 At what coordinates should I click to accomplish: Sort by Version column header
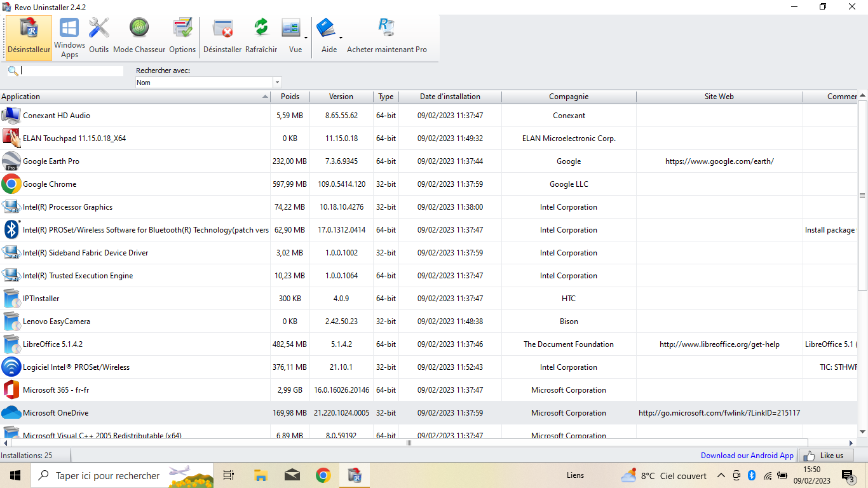(341, 97)
